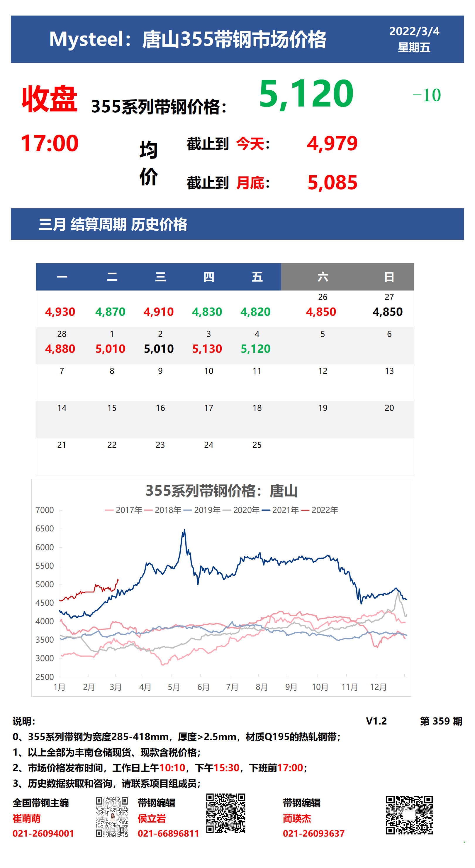Click the 8月 x-axis label
Screen dimensions: 475x868
tap(262, 687)
